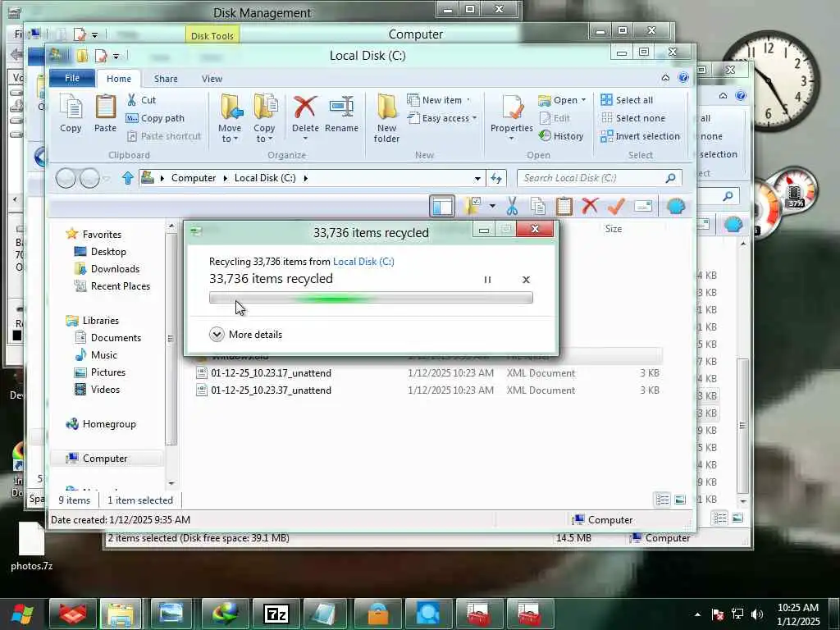
Task: Click Invert selection in ribbon
Action: [640, 137]
